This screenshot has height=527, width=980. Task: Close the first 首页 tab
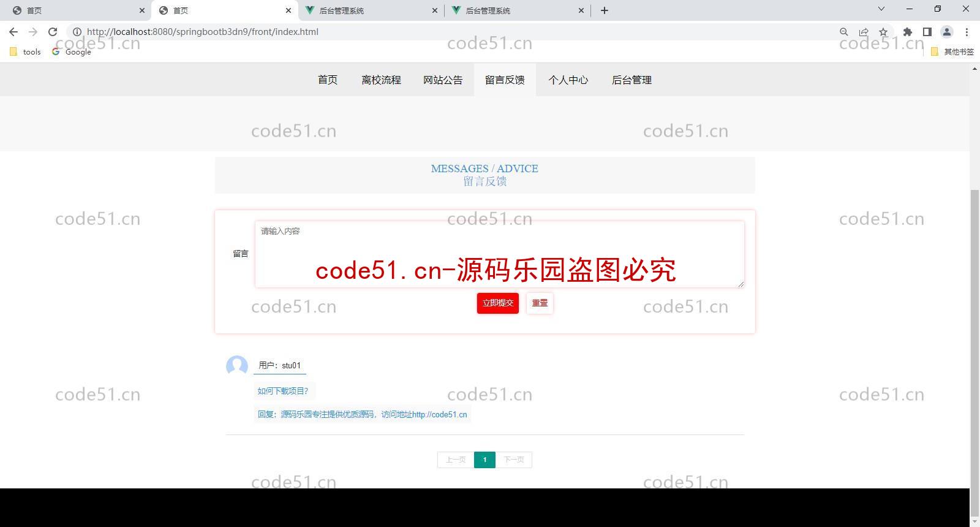coord(142,10)
